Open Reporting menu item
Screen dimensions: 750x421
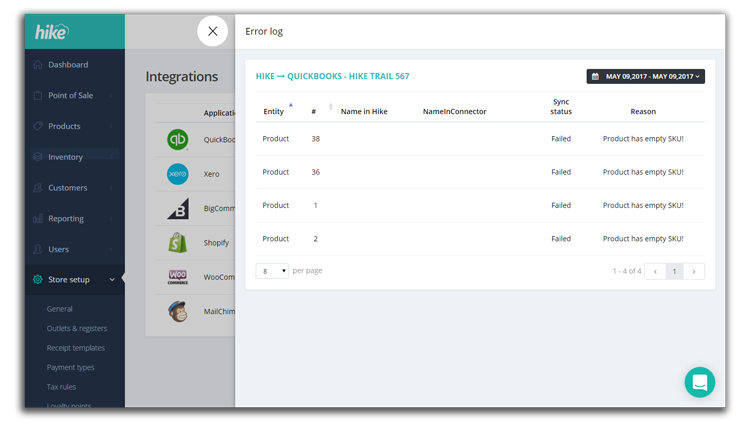(x=66, y=219)
